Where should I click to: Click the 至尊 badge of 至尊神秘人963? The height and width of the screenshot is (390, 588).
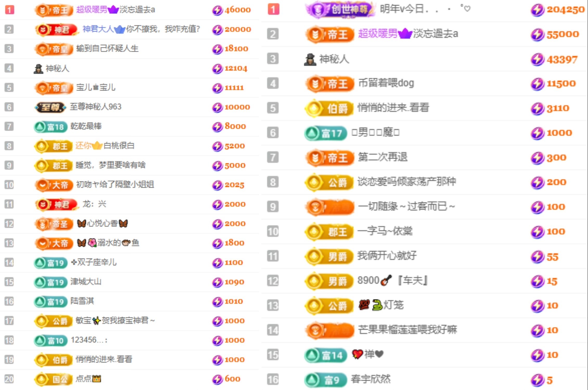[x=50, y=107]
